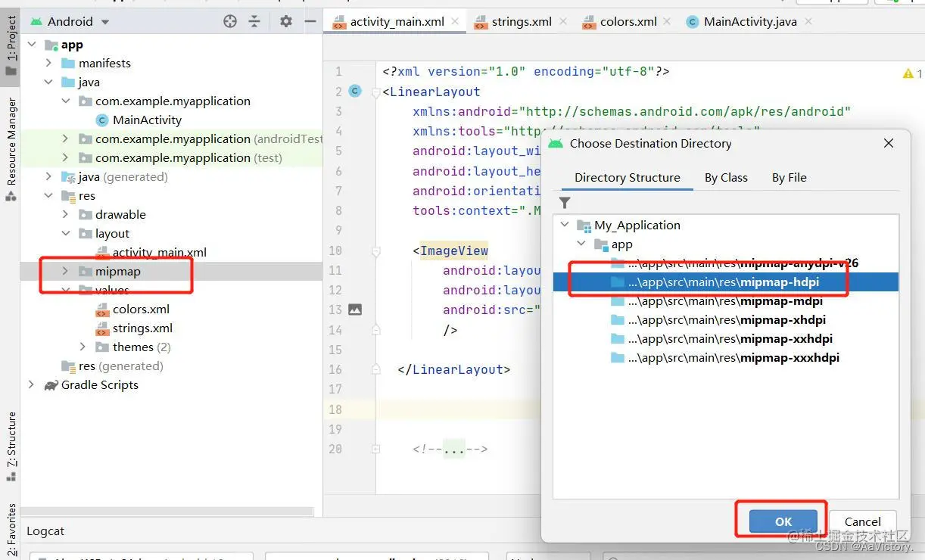Choose the mipmap-mdpi directory

717,301
